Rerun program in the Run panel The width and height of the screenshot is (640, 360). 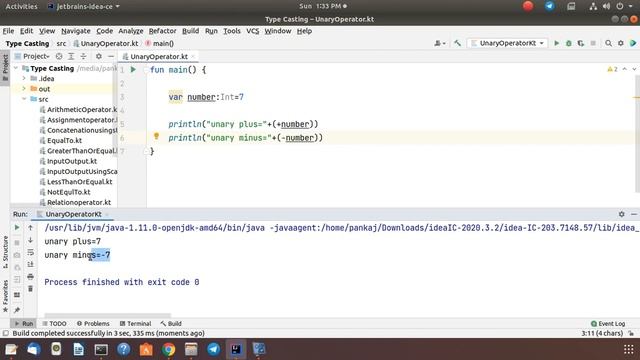(17, 228)
